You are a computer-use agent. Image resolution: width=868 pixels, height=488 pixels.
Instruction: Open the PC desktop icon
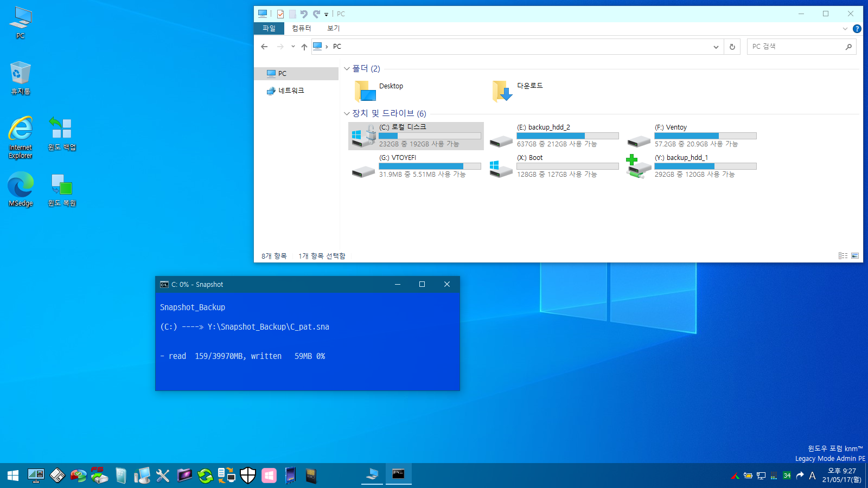point(21,23)
